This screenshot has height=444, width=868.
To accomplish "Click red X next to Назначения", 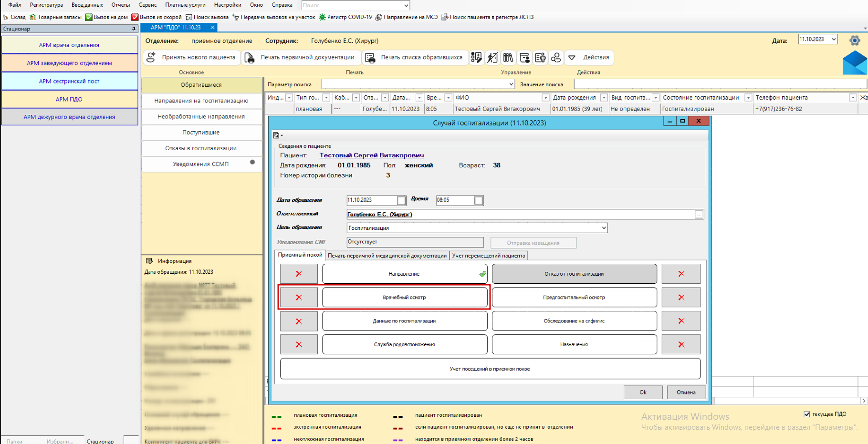I will click(x=681, y=345).
